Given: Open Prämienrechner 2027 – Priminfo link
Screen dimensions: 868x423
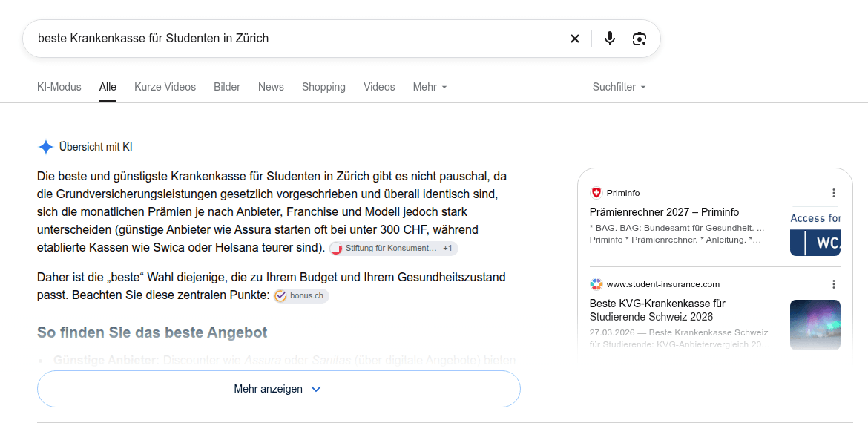Looking at the screenshot, I should (x=664, y=212).
